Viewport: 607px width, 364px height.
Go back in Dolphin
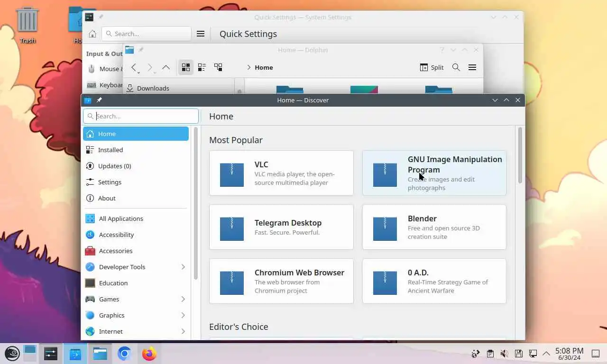coord(135,68)
